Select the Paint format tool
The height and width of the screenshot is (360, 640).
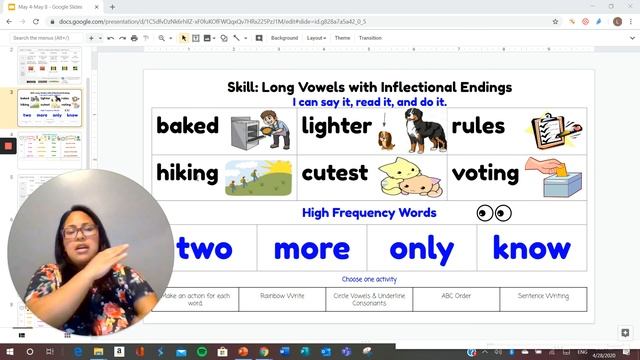pyautogui.click(x=146, y=38)
